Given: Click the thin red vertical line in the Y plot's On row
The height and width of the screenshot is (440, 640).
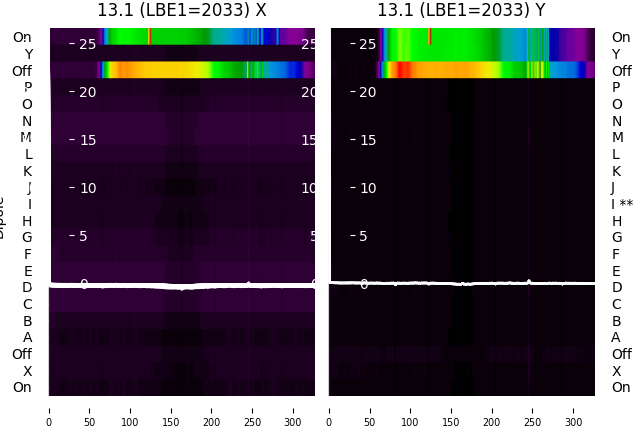Looking at the screenshot, I should tap(430, 36).
